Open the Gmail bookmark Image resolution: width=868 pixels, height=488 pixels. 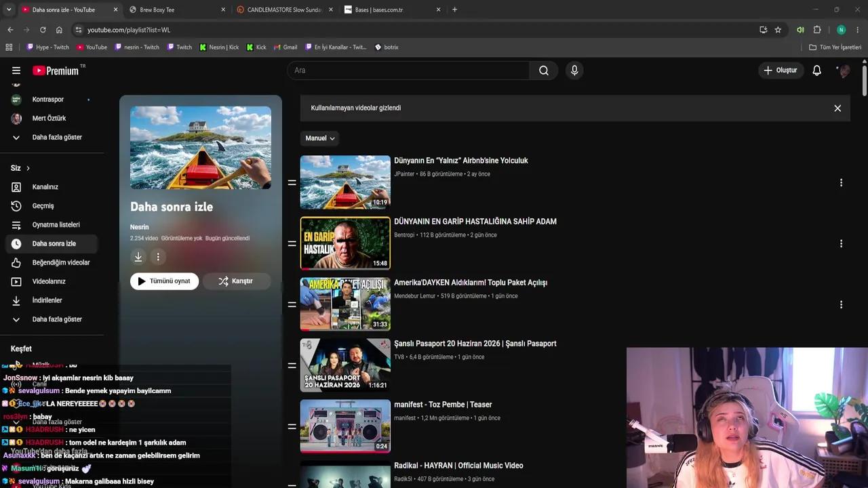[285, 47]
